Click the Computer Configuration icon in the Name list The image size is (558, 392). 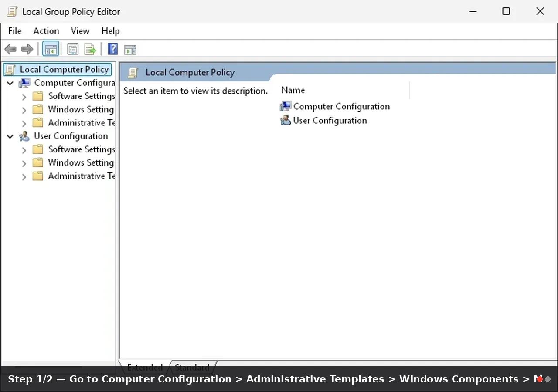click(x=286, y=106)
